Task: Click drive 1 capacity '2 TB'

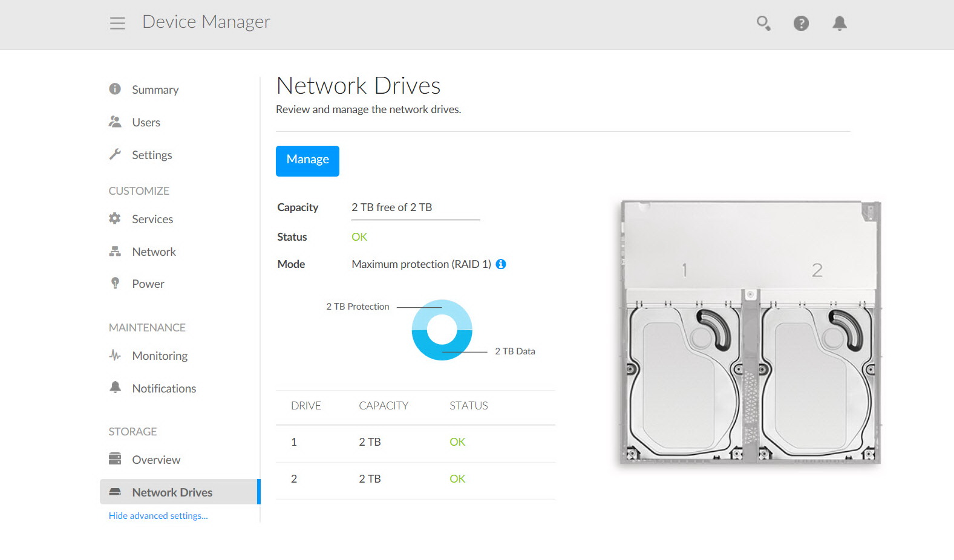Action: click(x=370, y=442)
